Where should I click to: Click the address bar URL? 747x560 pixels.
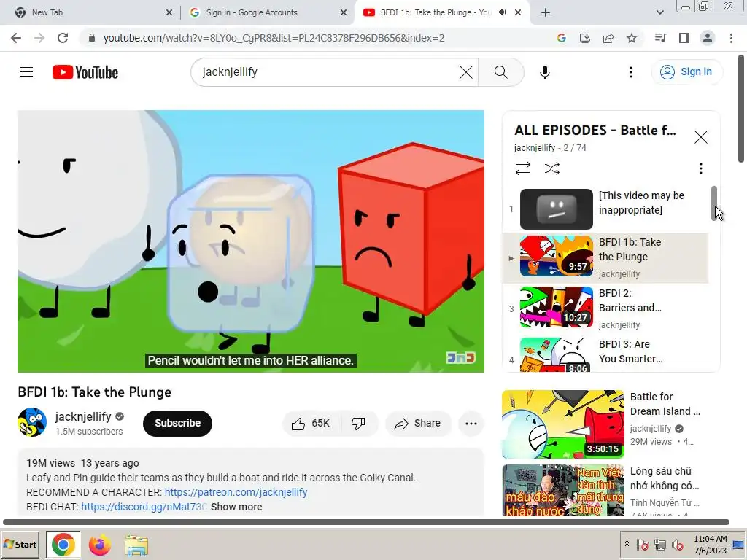click(x=274, y=38)
